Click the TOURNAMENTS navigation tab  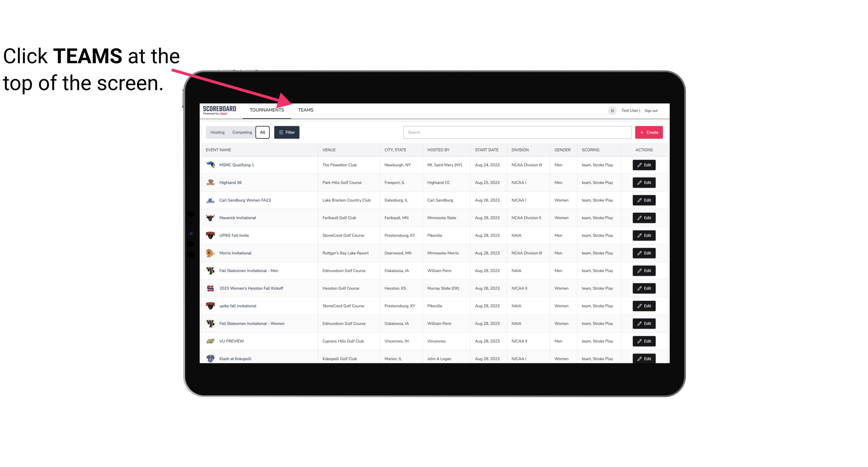click(x=266, y=110)
